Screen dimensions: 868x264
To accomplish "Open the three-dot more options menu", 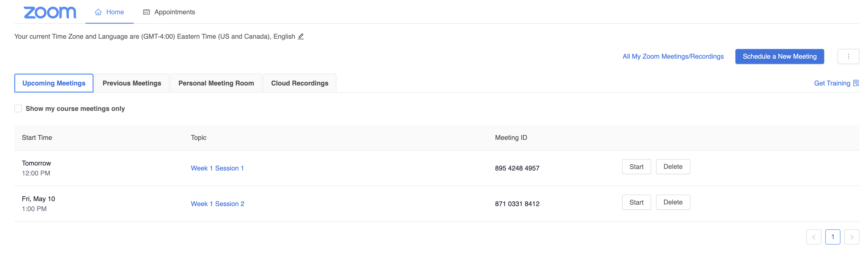I will [x=848, y=57].
